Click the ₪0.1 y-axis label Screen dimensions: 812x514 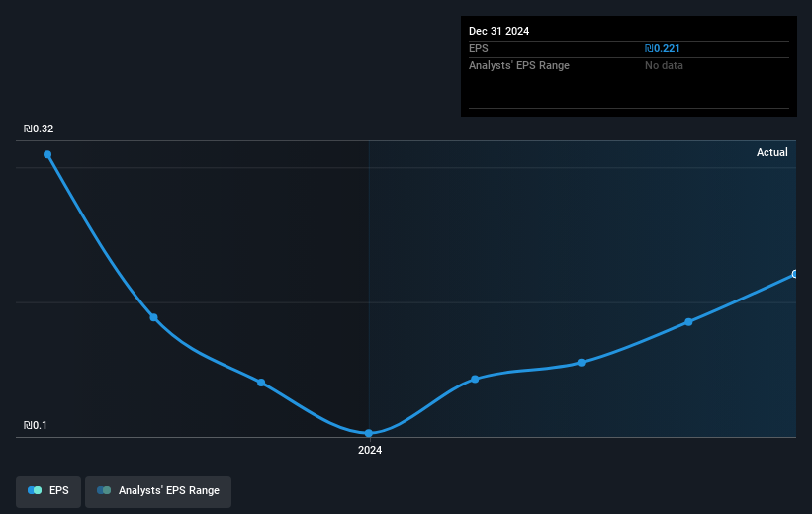pyautogui.click(x=36, y=425)
